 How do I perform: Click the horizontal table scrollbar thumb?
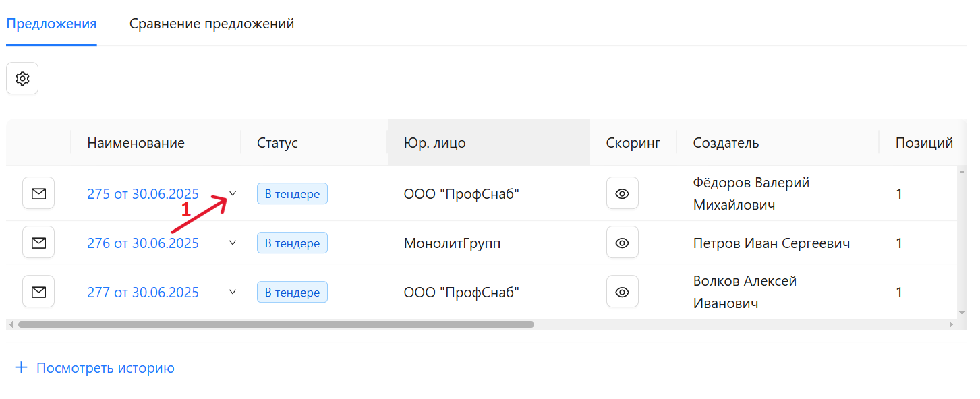click(x=276, y=324)
